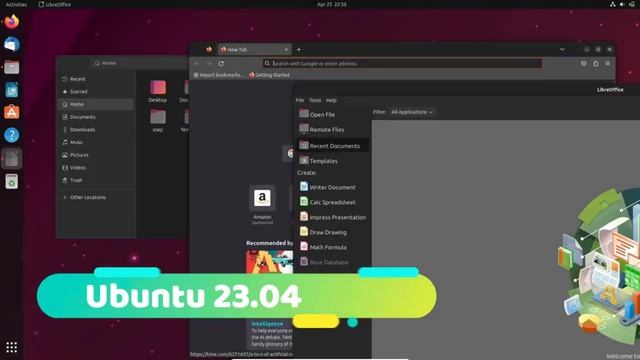Open Videos in Files sidebar
The width and height of the screenshot is (640, 360).
click(x=96, y=167)
